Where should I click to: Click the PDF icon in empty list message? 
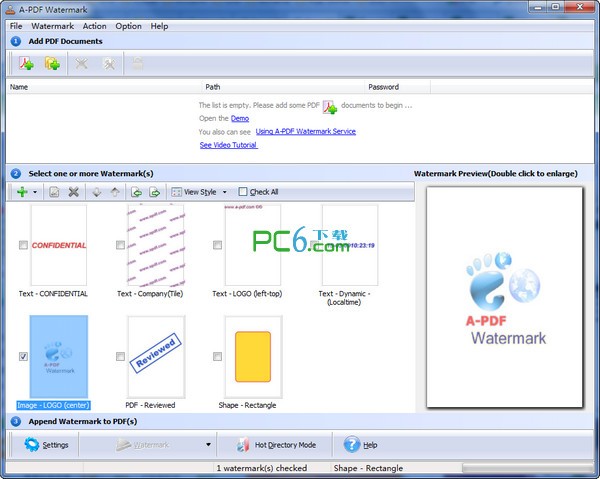coord(329,107)
